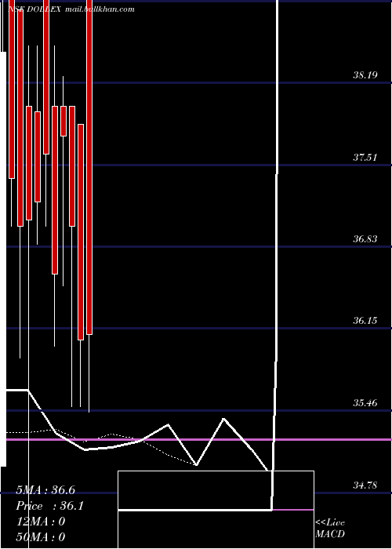
Task: Click the Price : 36.1 reading
Action: coord(49,506)
